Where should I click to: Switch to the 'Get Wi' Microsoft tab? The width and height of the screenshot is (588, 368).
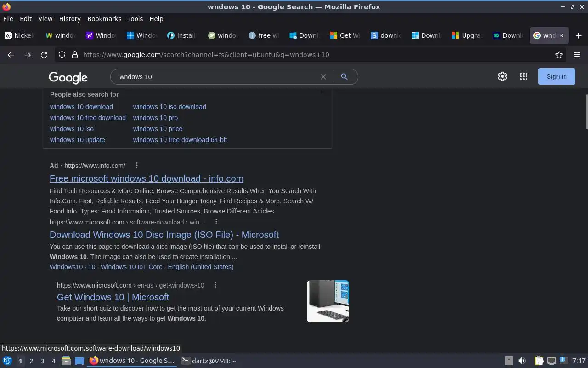pyautogui.click(x=345, y=35)
